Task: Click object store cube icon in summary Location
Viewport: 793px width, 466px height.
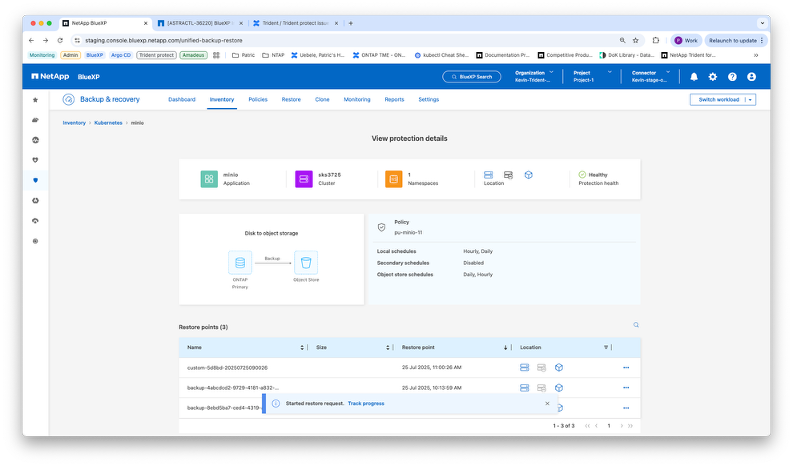Action: point(528,175)
